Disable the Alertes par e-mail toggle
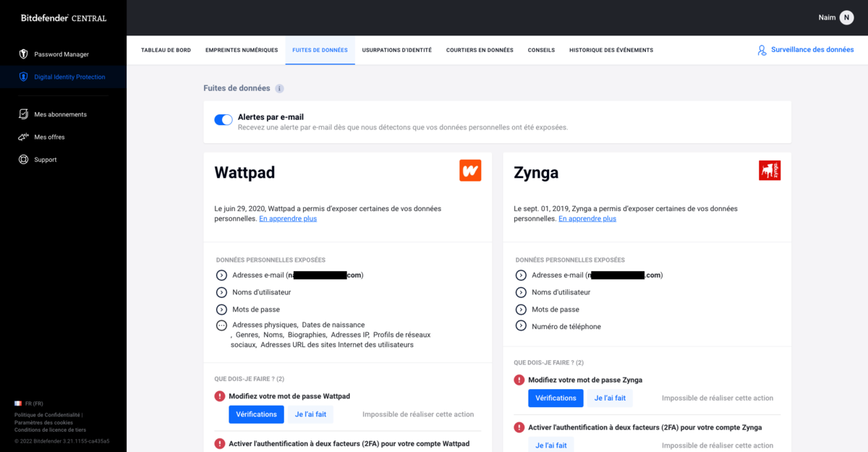Image resolution: width=868 pixels, height=452 pixels. tap(224, 120)
